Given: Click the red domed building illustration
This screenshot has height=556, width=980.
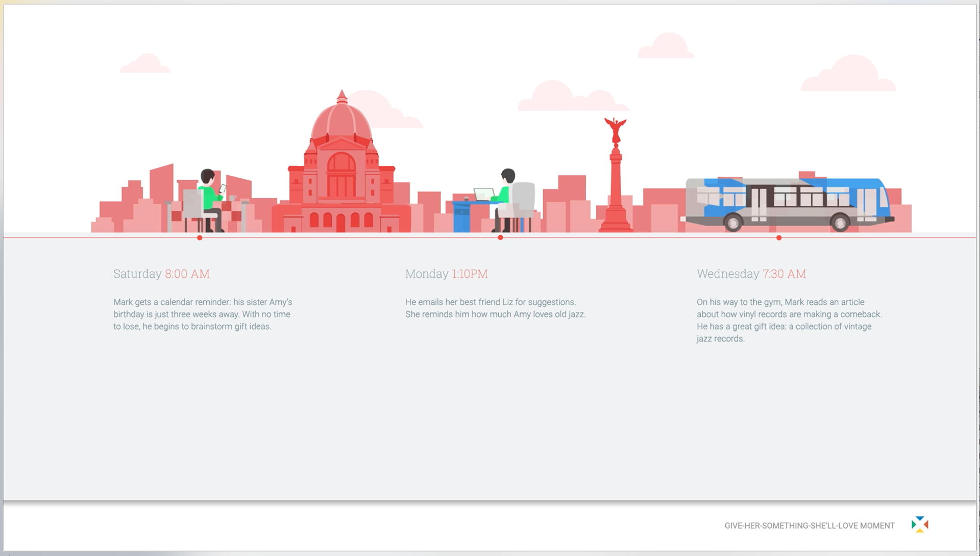Looking at the screenshot, I should pyautogui.click(x=341, y=162).
